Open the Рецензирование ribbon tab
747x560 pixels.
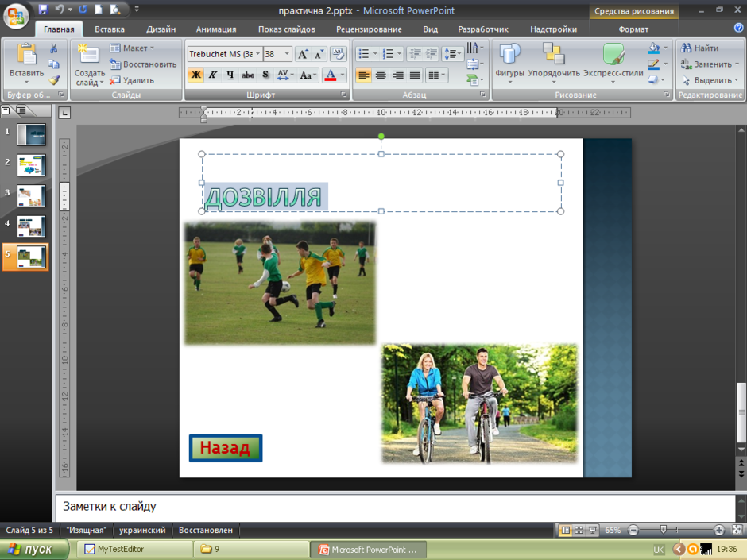click(x=369, y=29)
